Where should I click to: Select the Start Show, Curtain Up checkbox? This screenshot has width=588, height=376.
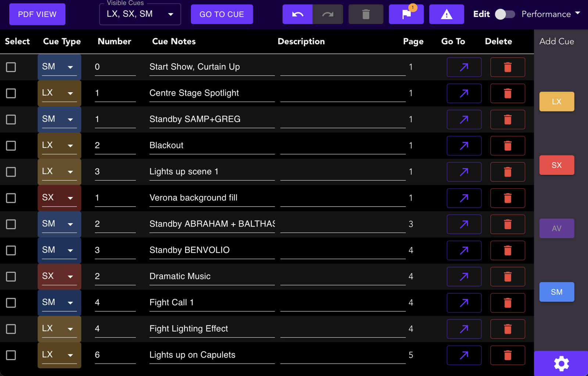11,67
